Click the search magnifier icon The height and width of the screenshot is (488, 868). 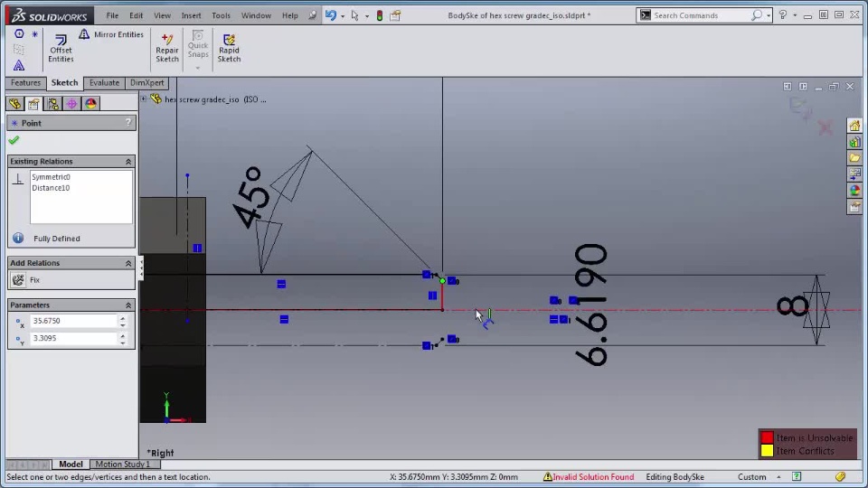point(756,15)
